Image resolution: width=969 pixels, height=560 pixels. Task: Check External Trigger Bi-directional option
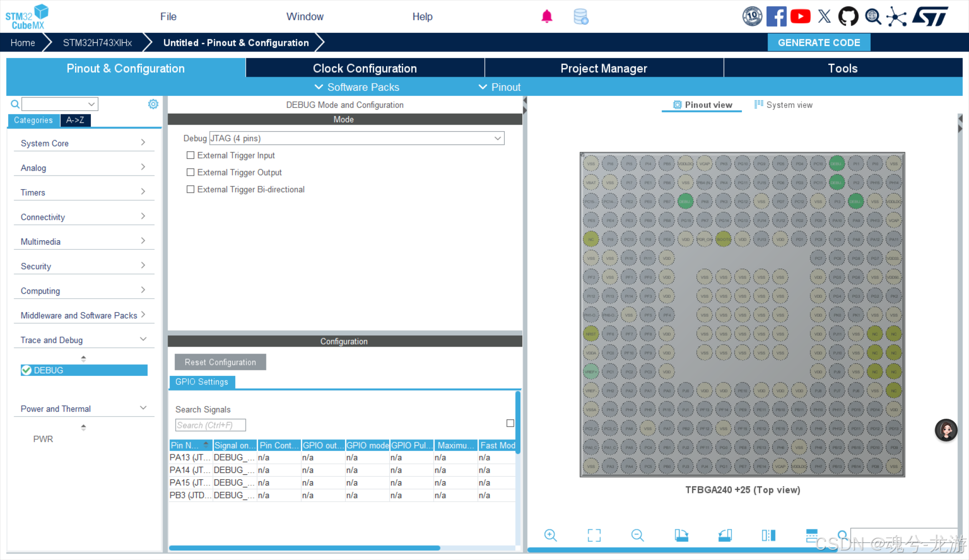190,190
